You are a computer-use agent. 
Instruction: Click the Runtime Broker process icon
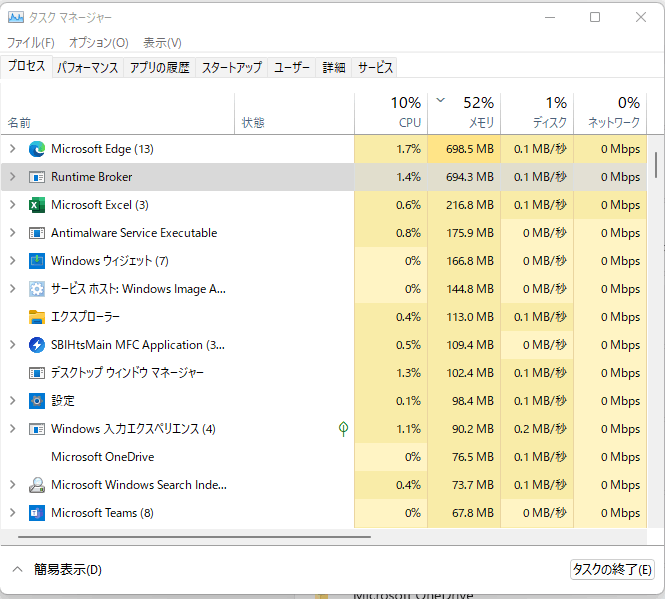pyautogui.click(x=37, y=177)
